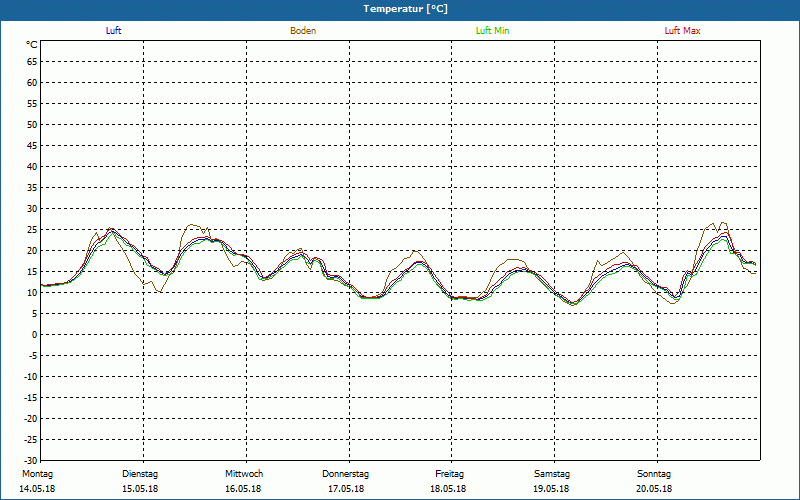The width and height of the screenshot is (800, 500).
Task: Select the 'Donnerstag' day label
Action: pyautogui.click(x=345, y=474)
